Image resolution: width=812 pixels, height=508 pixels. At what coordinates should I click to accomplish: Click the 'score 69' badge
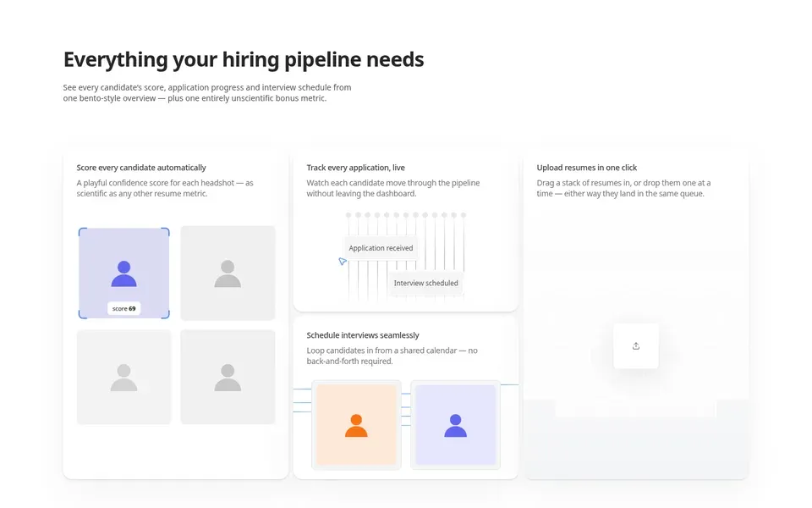(123, 308)
